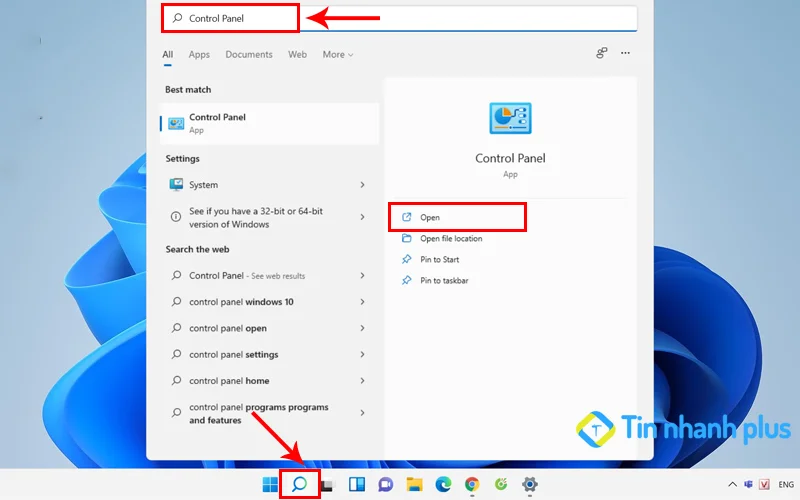Click the Windows Start button in taskbar
This screenshot has height=500, width=800.
point(270,485)
